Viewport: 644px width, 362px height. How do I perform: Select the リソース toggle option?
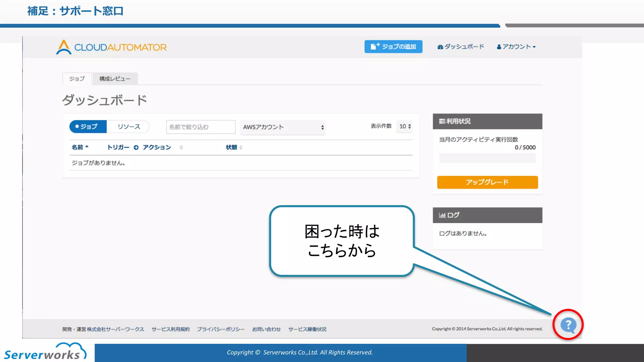pos(128,126)
